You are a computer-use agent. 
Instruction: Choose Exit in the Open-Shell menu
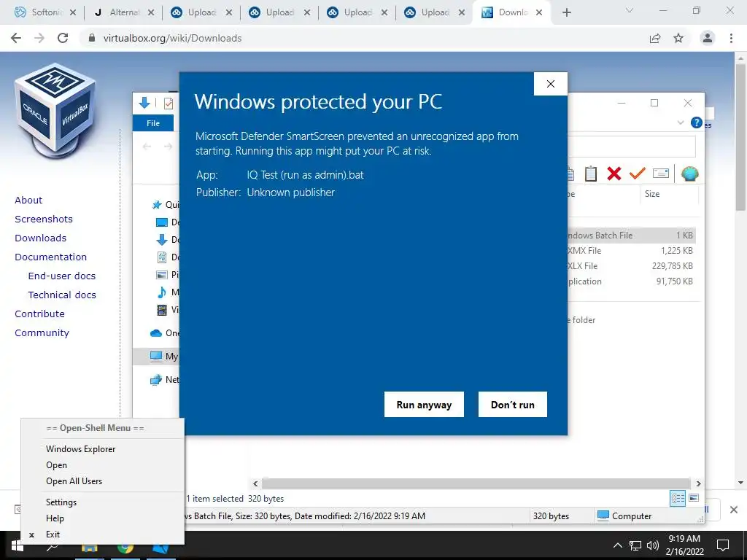click(x=53, y=534)
